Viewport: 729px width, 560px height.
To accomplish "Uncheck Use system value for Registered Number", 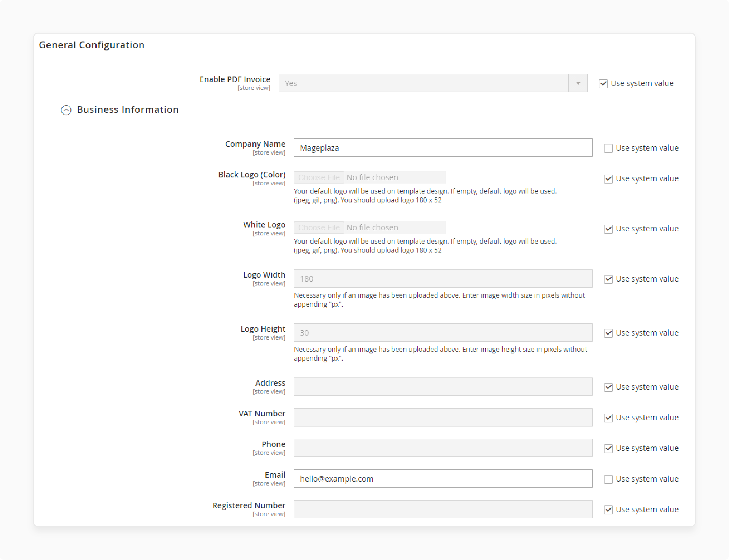I will [608, 510].
